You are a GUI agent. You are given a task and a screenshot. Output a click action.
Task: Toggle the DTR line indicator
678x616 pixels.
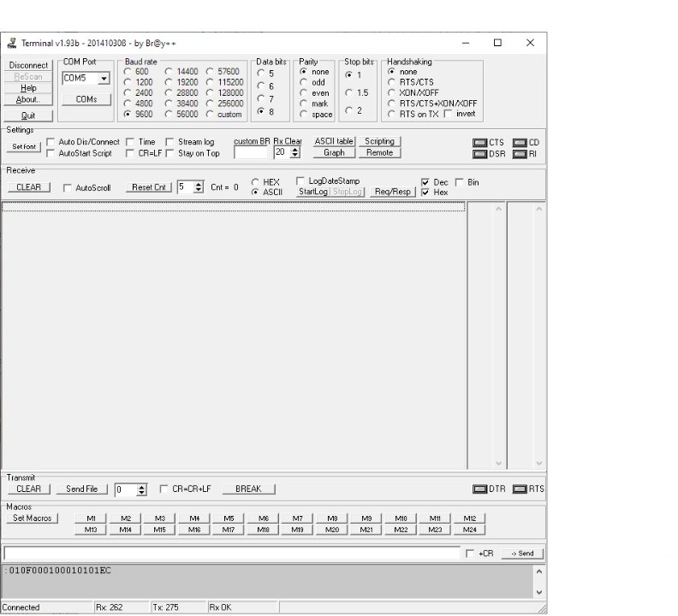point(480,489)
